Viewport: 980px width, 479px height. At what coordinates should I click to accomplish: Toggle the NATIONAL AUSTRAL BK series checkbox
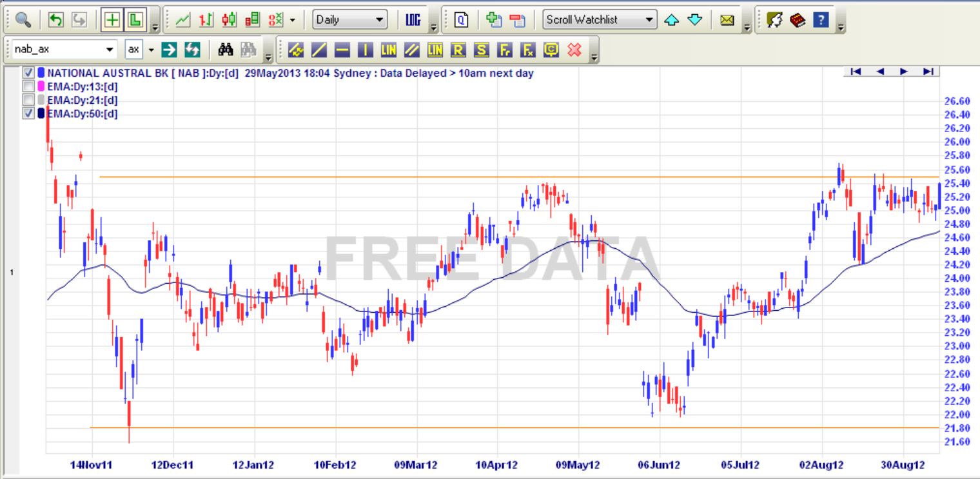click(28, 73)
